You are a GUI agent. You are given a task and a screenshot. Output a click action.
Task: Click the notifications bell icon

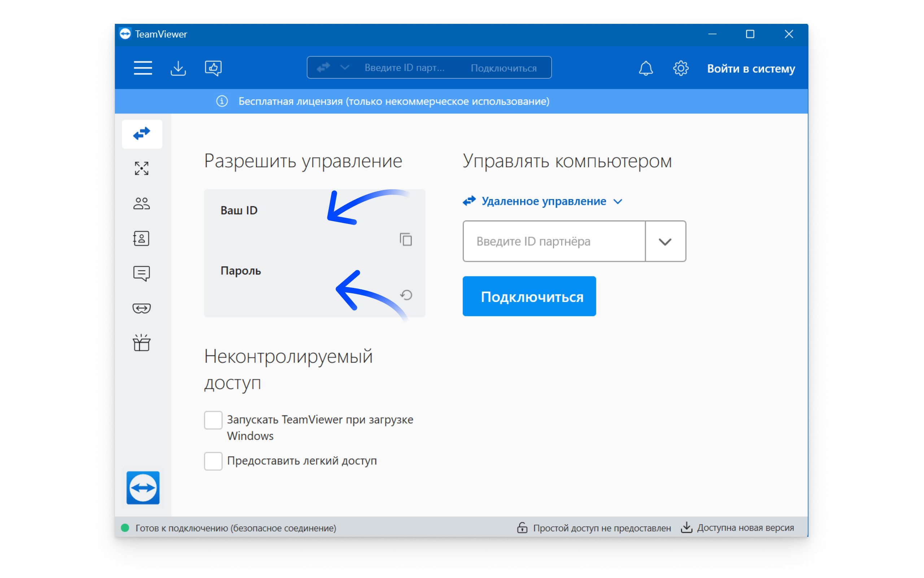tap(646, 68)
